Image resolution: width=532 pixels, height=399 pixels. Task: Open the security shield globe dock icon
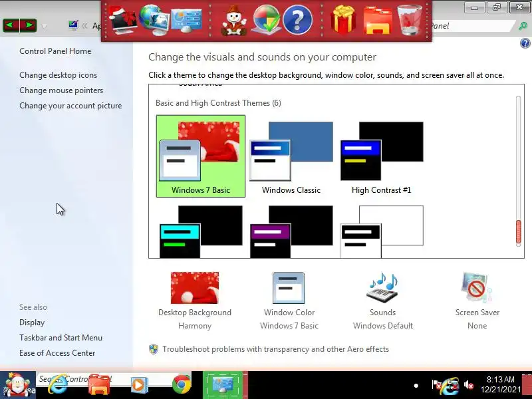(x=267, y=21)
